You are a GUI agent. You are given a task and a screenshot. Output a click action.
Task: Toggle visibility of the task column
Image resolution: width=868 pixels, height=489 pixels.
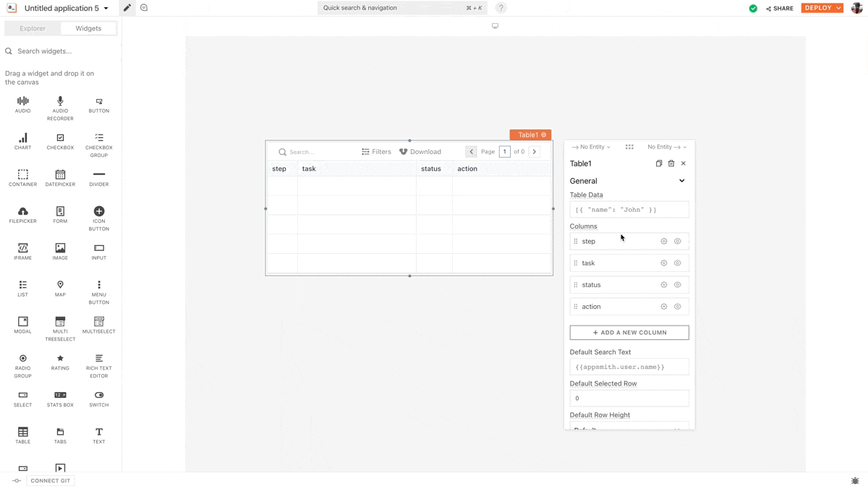[x=678, y=263]
